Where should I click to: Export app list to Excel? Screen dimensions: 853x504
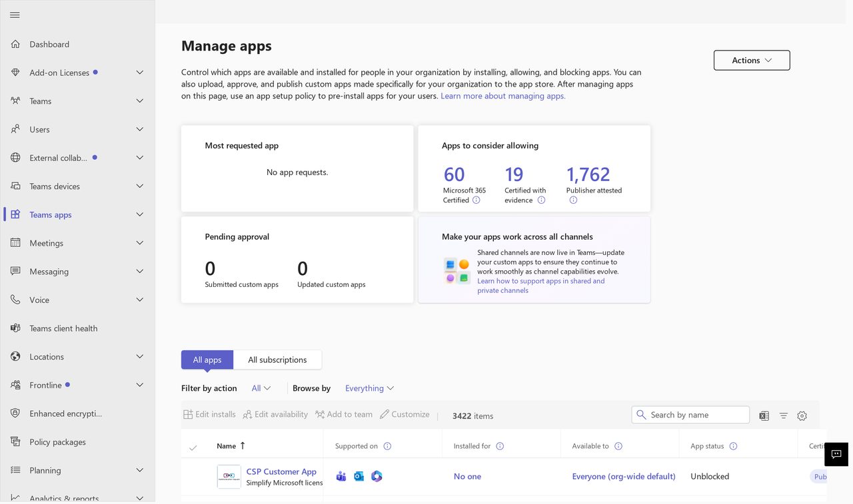click(764, 415)
